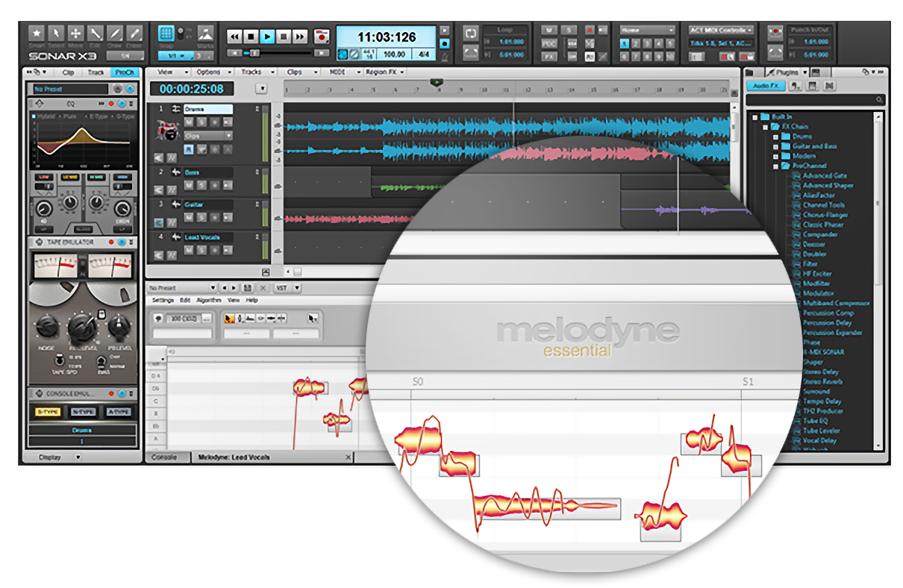Screen dimensions: 903x588
Task: Open the Melodyne Settings menu
Action: coord(163,300)
